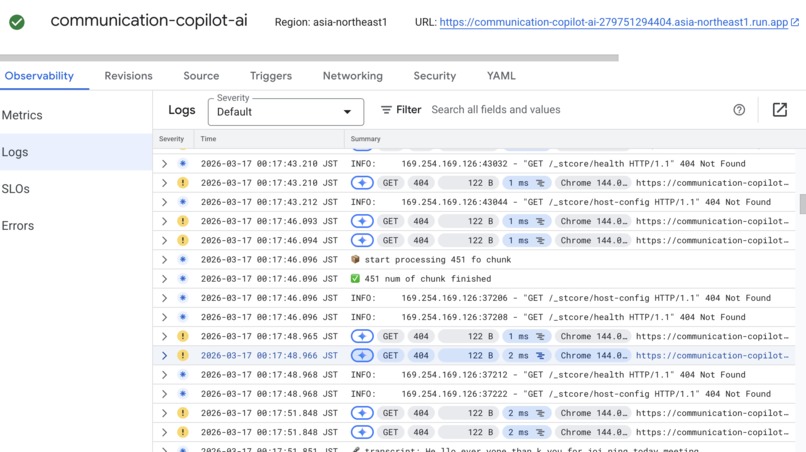This screenshot has height=452, width=806.
Task: Click green checkmark emoji in chunk finished row
Action: pos(355,279)
